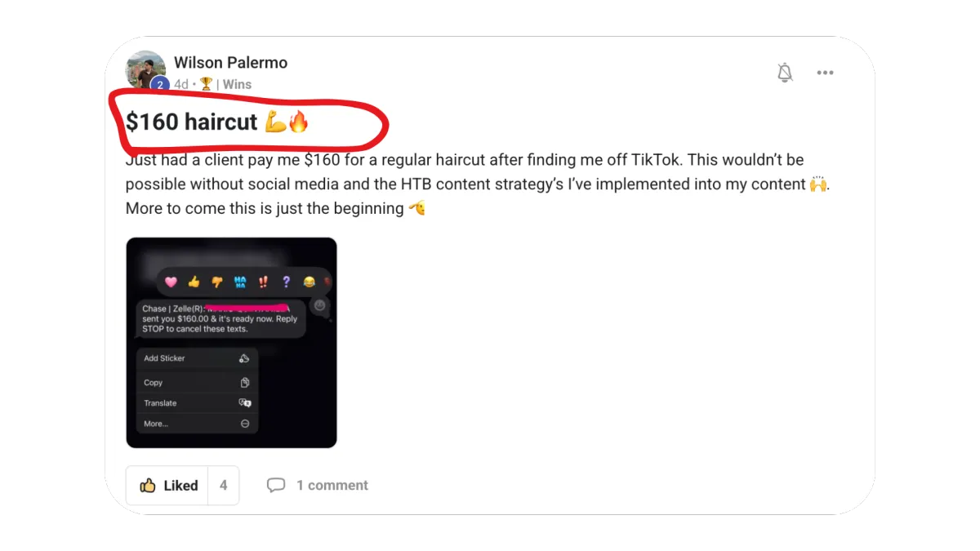This screenshot has width=980, height=551.
Task: Select Add Sticker in the context menu
Action: [197, 358]
